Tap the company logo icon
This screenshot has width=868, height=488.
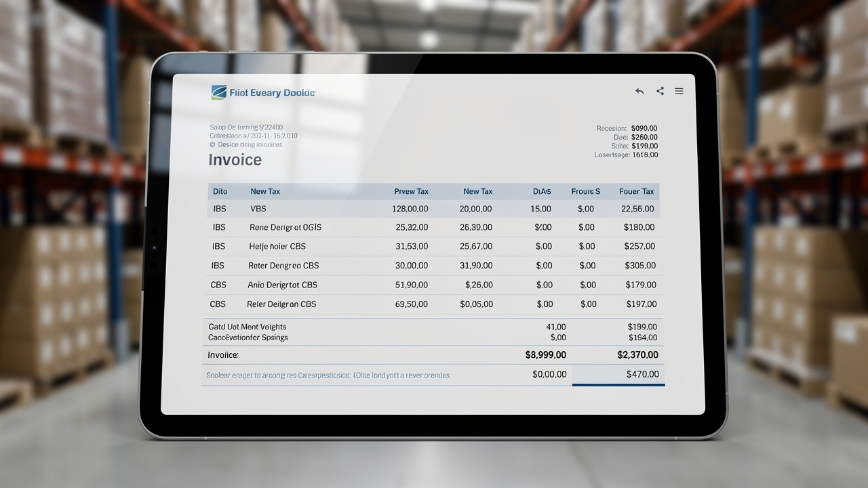coord(219,93)
